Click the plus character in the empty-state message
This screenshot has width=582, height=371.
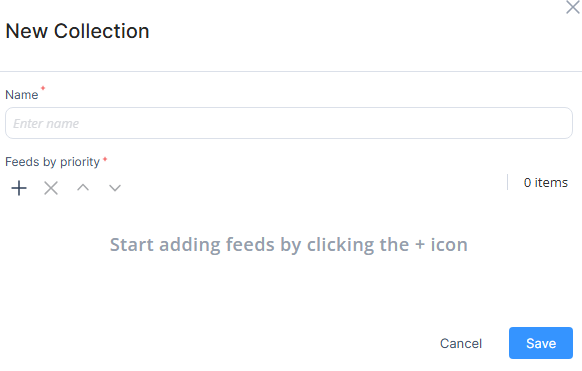point(420,245)
